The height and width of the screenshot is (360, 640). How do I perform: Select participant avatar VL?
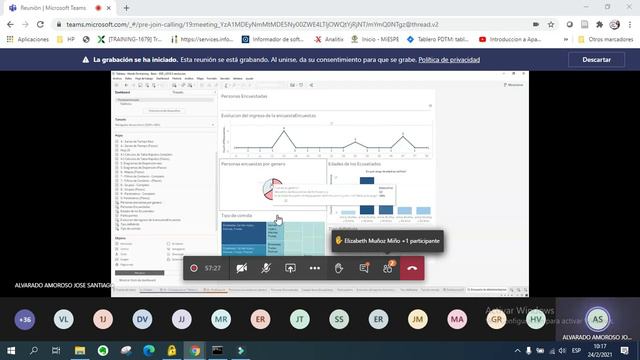(64, 319)
